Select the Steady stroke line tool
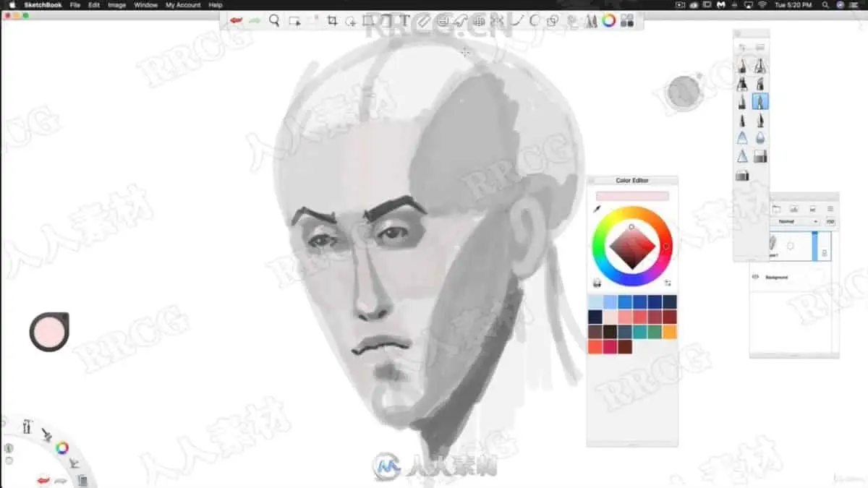The height and width of the screenshot is (488, 868). point(516,21)
